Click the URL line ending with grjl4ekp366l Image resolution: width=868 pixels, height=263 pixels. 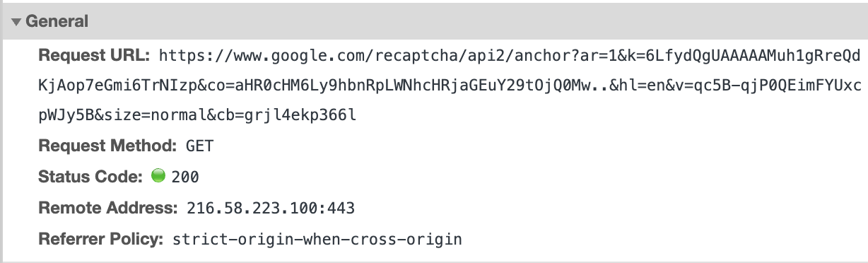tap(197, 117)
